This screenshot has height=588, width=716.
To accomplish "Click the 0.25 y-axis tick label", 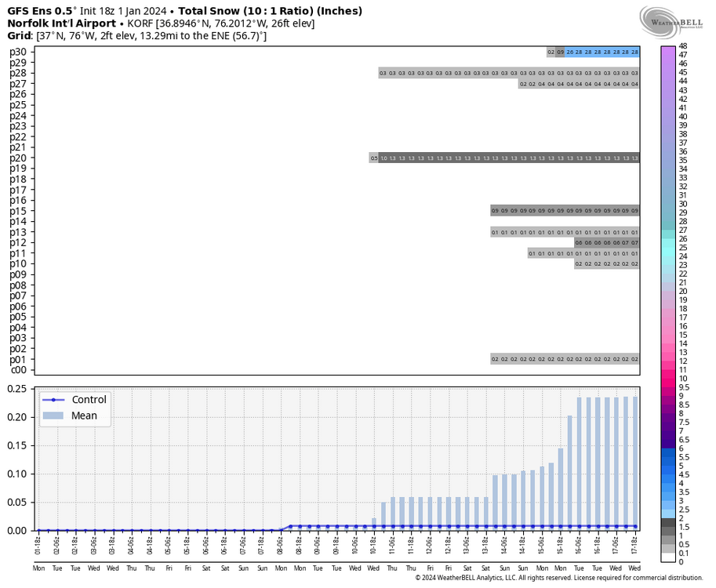I will (20, 389).
